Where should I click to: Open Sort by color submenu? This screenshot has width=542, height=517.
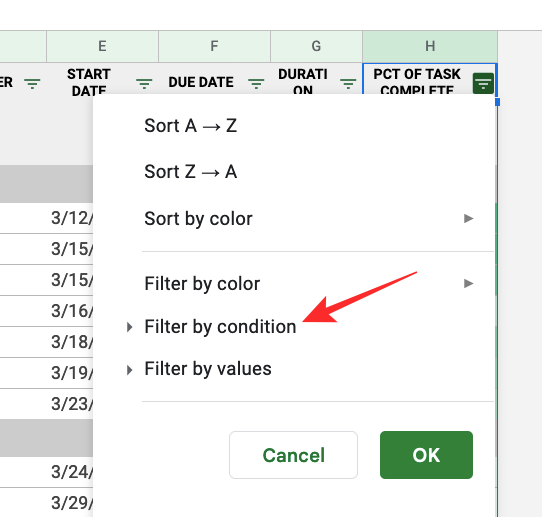click(309, 218)
